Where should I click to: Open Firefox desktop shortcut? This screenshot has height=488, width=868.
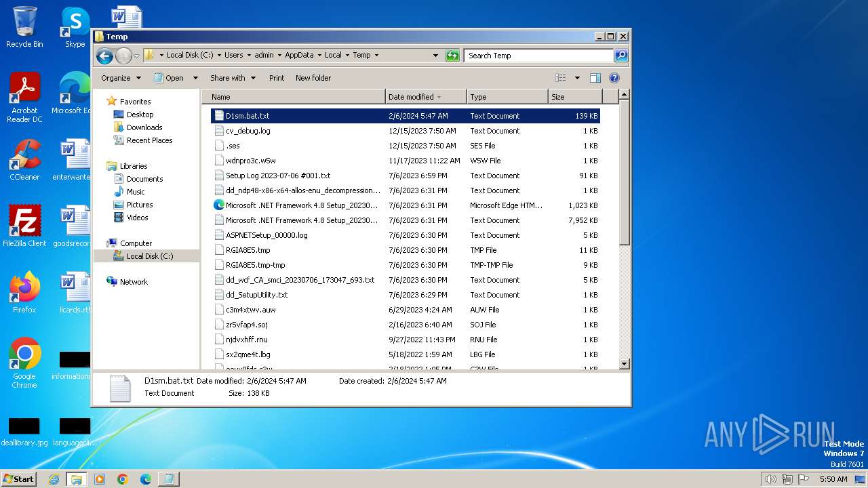[x=24, y=293]
